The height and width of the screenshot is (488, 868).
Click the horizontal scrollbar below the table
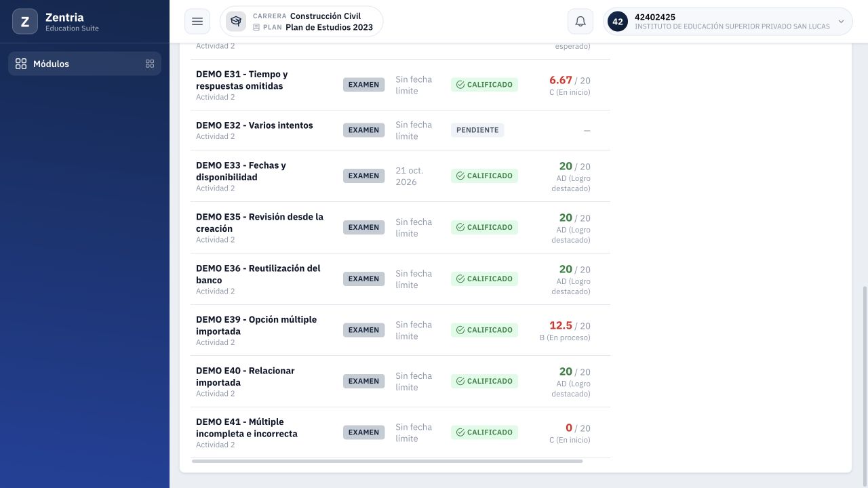click(x=387, y=461)
